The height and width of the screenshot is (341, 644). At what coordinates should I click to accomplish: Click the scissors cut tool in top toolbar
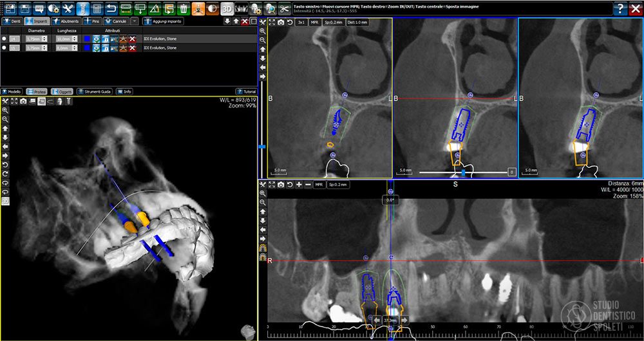point(284,8)
